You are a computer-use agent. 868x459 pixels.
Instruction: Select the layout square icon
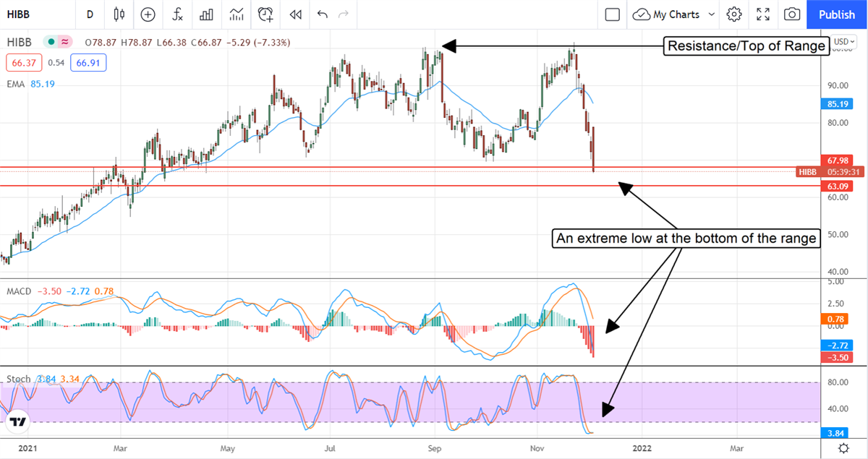[612, 14]
